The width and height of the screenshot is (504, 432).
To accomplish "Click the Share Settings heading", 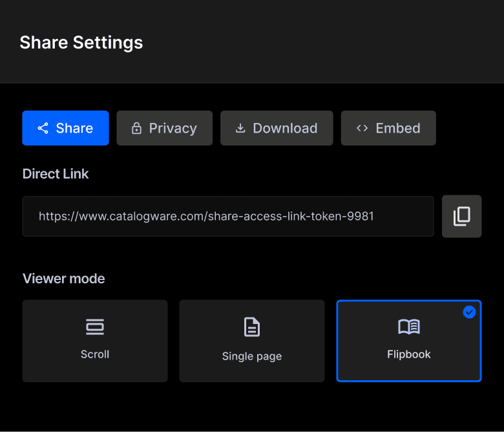I will click(x=81, y=43).
